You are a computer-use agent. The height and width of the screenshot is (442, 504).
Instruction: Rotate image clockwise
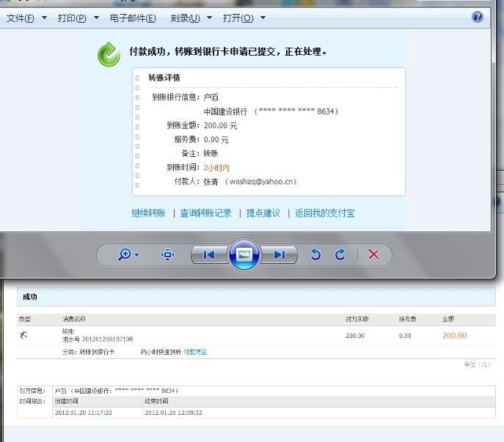pos(340,254)
